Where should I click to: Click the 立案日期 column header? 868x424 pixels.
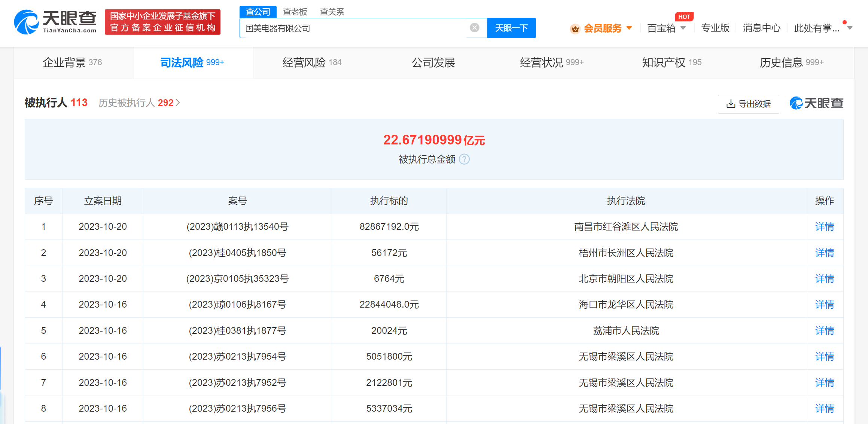tap(103, 201)
